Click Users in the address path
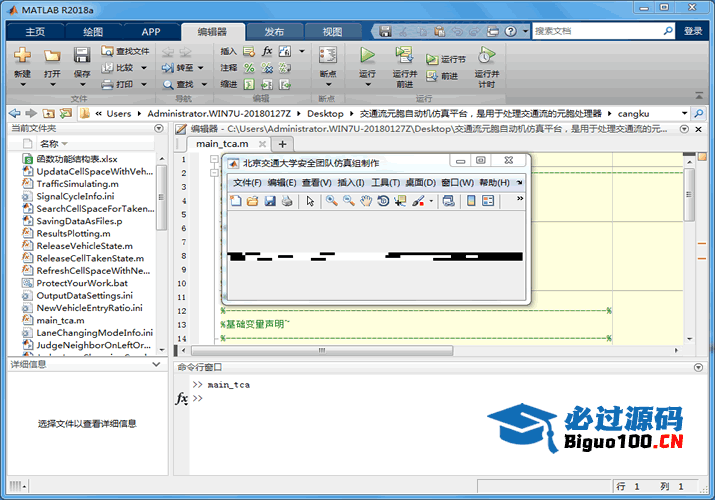This screenshot has width=715, height=500. (119, 113)
